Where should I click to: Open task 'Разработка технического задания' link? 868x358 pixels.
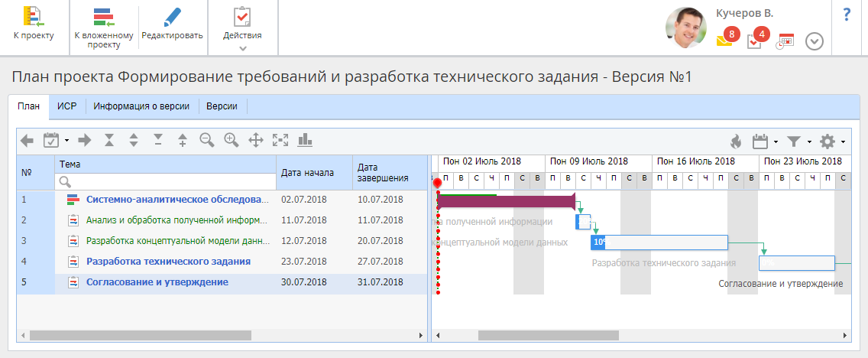pos(168,262)
